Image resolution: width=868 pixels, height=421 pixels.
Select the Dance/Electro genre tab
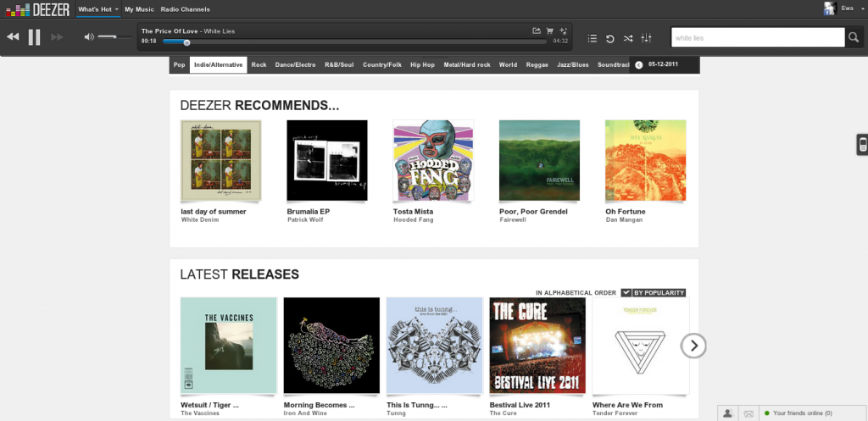pyautogui.click(x=296, y=64)
